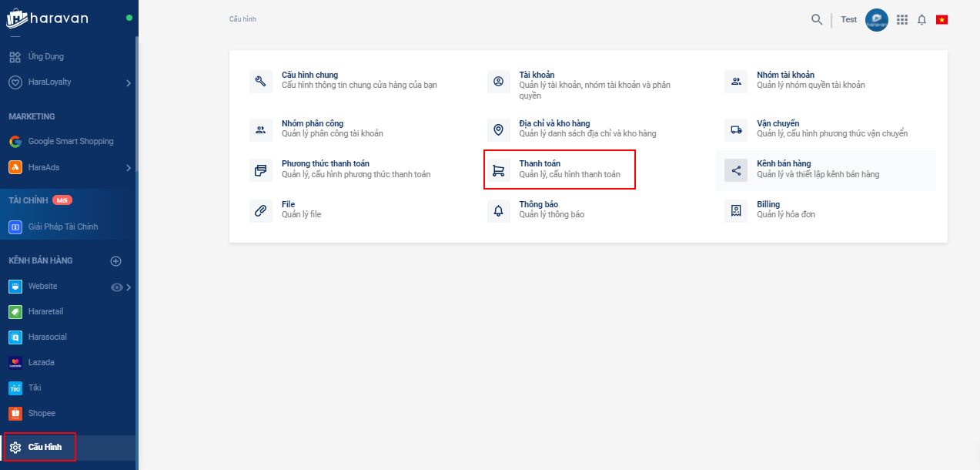The width and height of the screenshot is (980, 470).
Task: Toggle the eye icon next to Website
Action: [117, 287]
